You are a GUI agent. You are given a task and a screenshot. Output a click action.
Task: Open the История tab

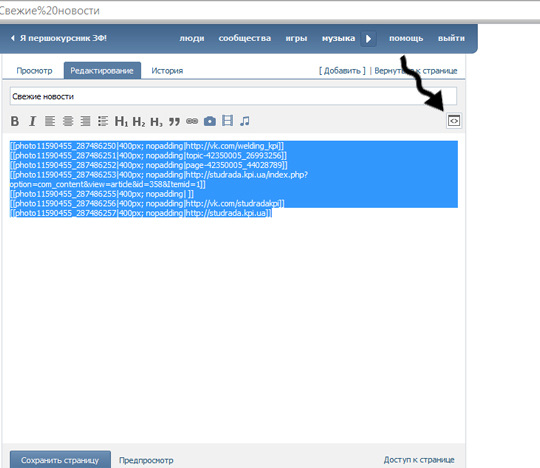167,71
